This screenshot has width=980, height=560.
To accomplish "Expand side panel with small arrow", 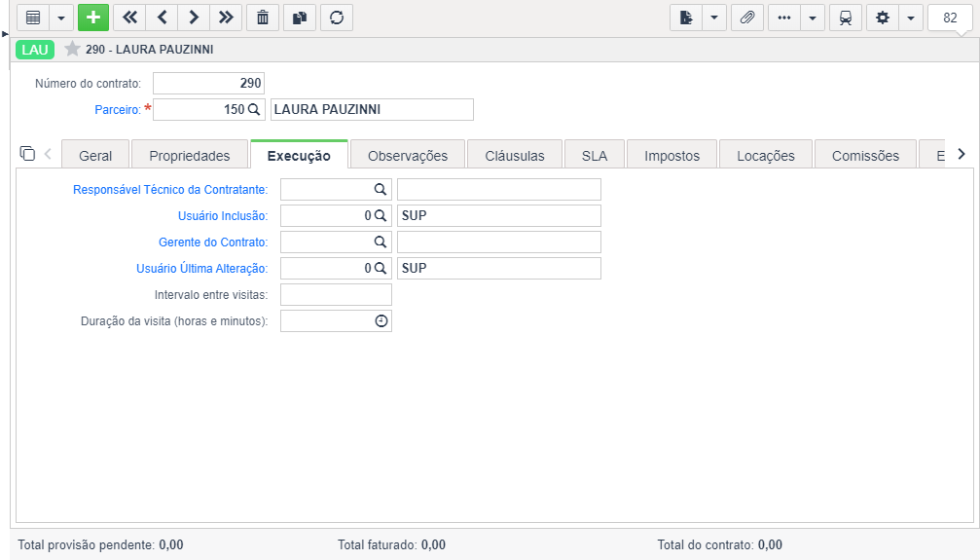I will click(5, 34).
